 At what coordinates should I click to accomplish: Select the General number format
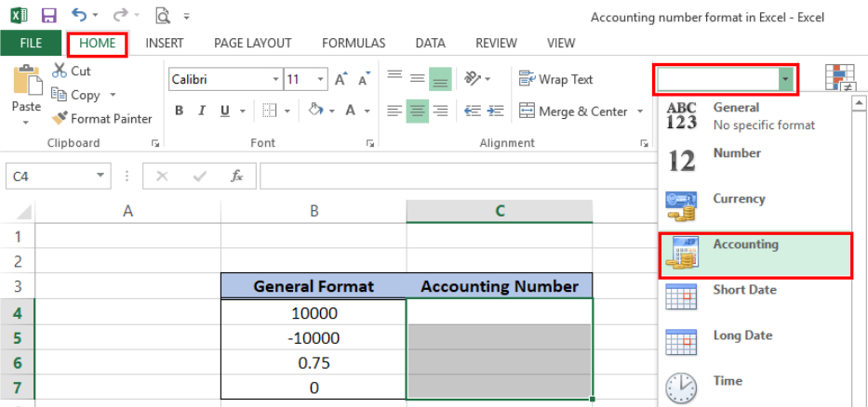point(754,117)
